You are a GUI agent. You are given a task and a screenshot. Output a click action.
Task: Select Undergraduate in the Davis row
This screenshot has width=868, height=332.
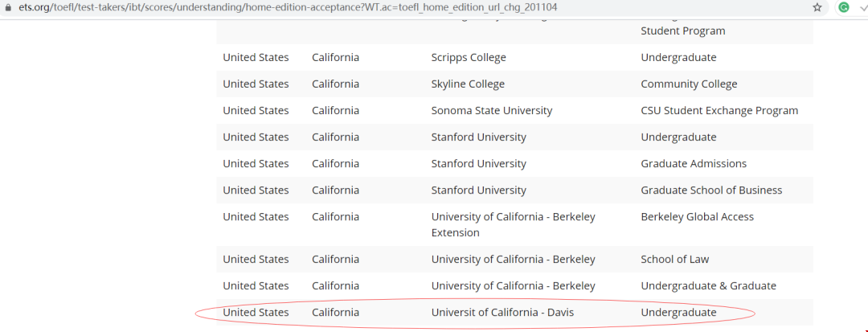(678, 313)
